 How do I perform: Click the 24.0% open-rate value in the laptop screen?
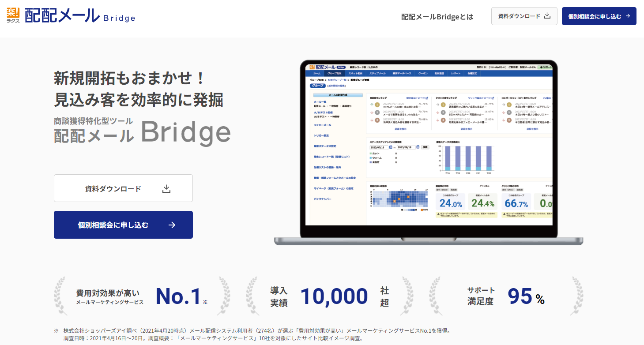pos(451,203)
